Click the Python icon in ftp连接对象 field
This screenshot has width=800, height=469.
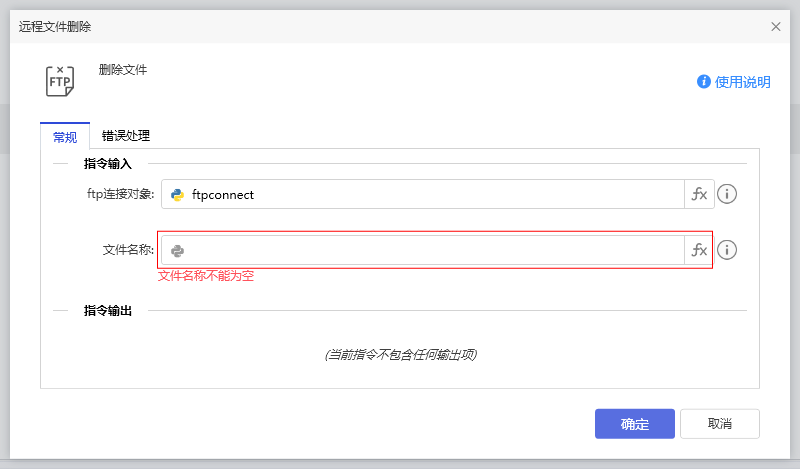click(x=177, y=195)
